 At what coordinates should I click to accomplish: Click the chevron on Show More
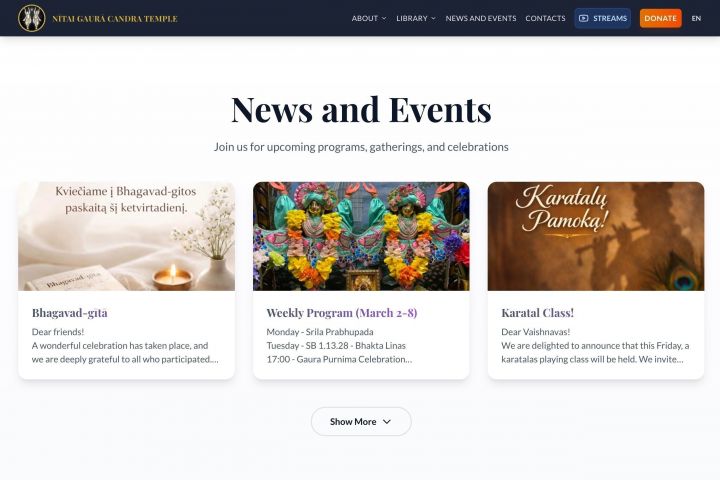pos(387,422)
